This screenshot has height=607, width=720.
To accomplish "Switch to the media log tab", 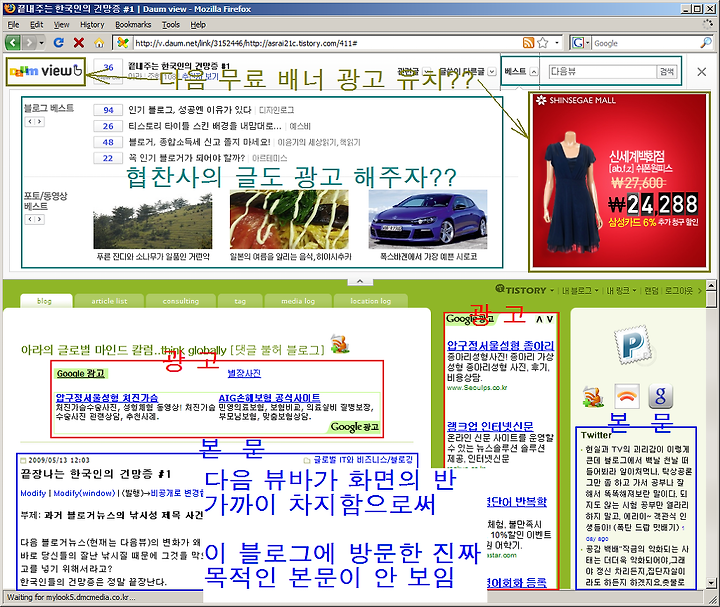I will (x=298, y=301).
